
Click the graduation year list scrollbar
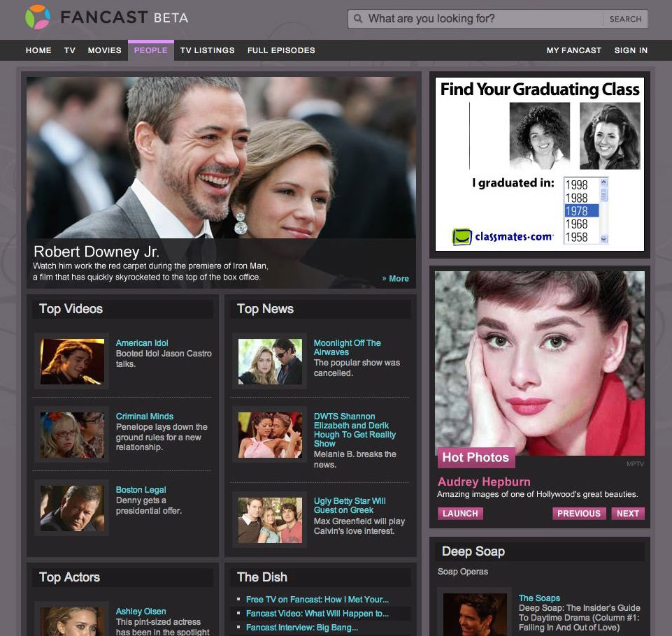(x=604, y=210)
